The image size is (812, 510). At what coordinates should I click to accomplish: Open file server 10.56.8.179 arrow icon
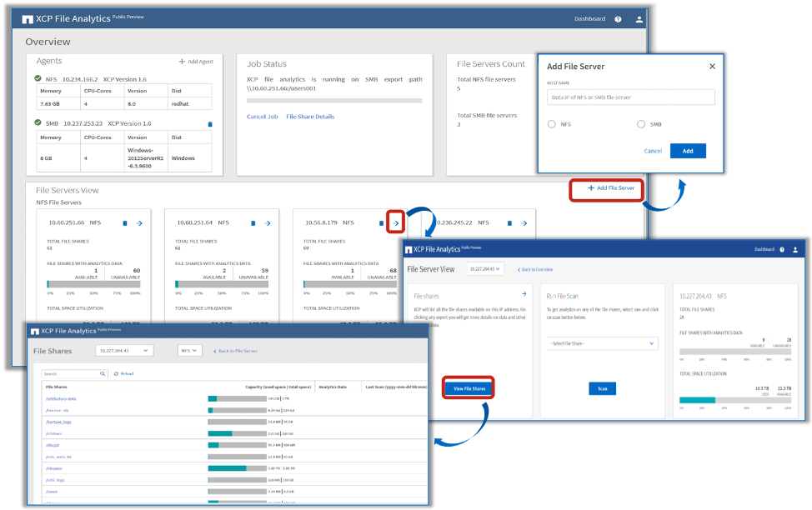coord(396,222)
